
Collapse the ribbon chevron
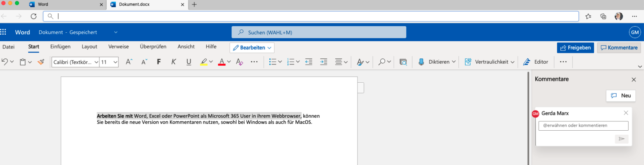[640, 67]
